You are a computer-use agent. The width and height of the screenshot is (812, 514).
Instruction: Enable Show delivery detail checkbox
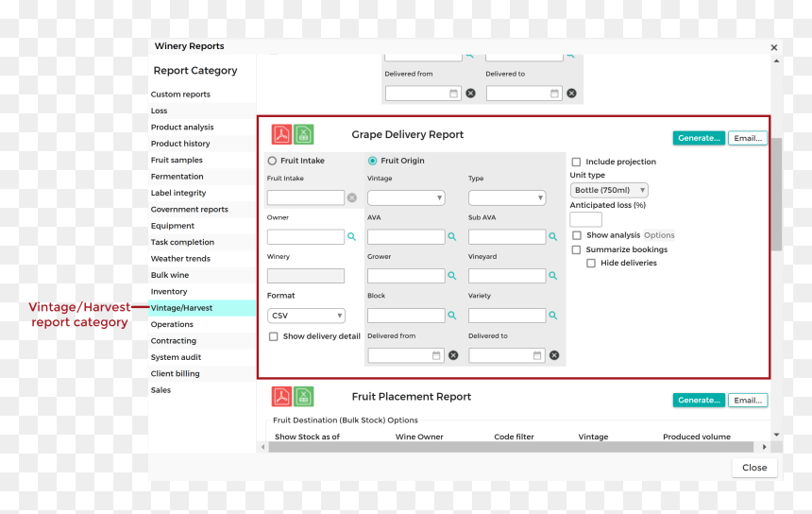tap(274, 336)
